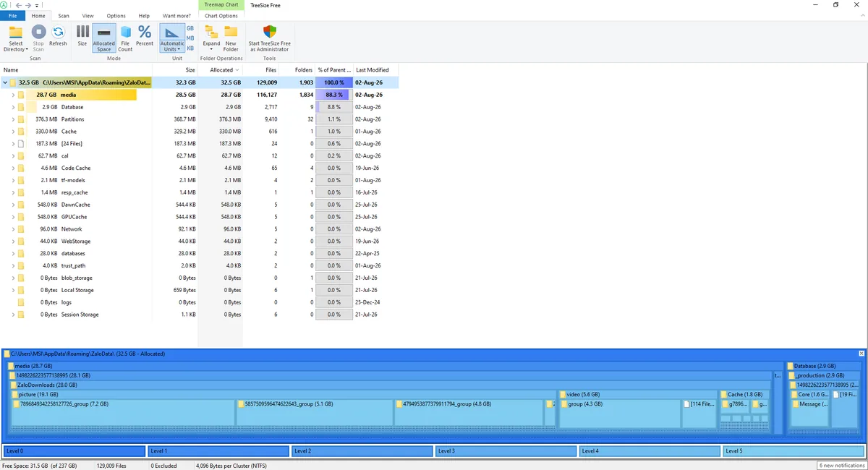Open the Select Directory dropdown arrow
The image size is (868, 470).
pyautogui.click(x=27, y=50)
